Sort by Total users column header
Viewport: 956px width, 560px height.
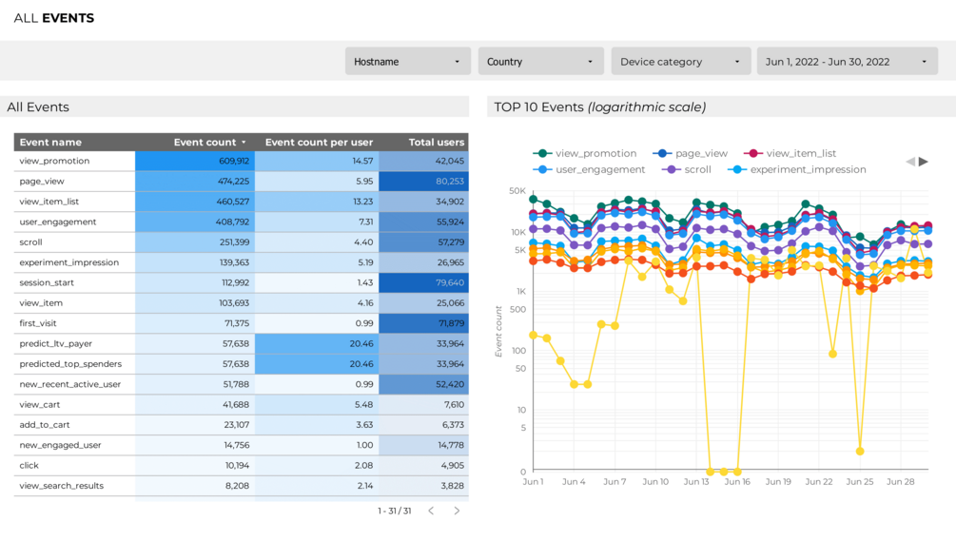[x=436, y=143]
